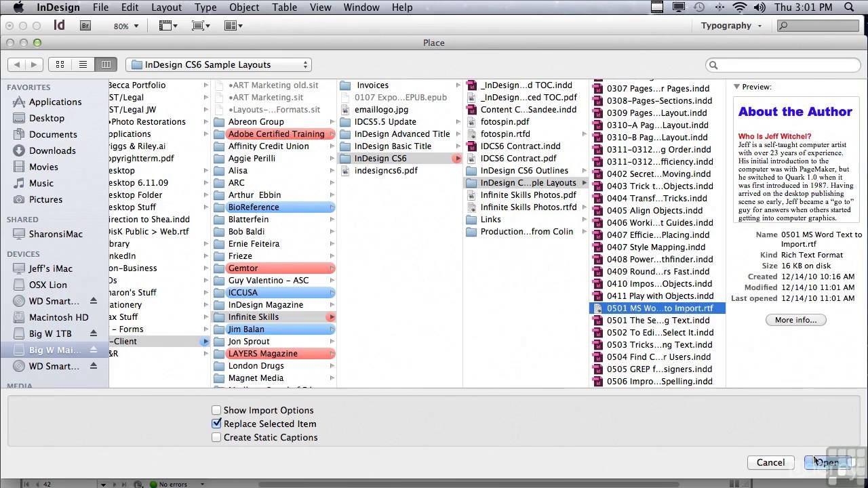Screen dimensions: 868x488
Task: Open the InDesign CS6 Sample Layouts path dropdown
Action: click(x=218, y=64)
